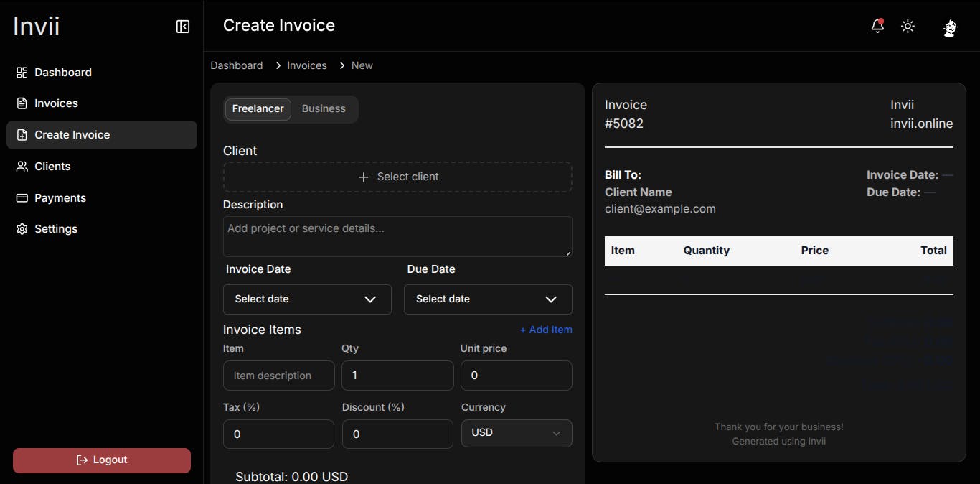The width and height of the screenshot is (980, 484).
Task: Toggle light theme sun icon
Action: point(908,27)
